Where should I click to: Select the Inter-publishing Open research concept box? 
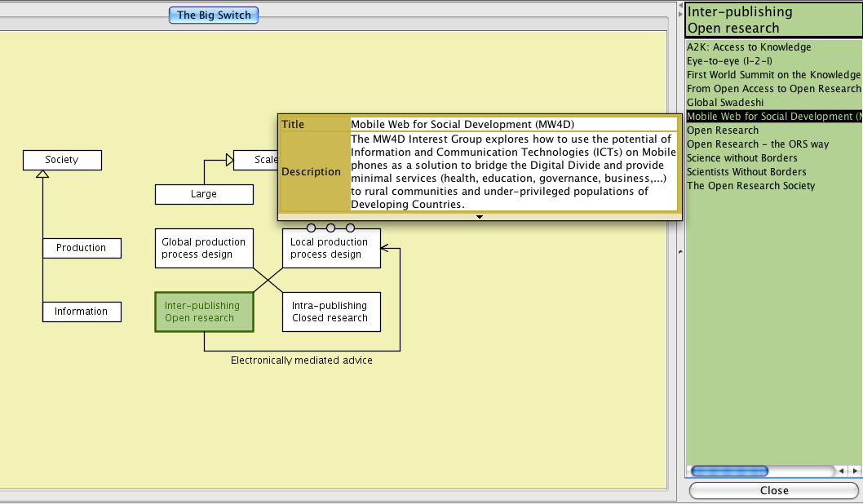204,312
